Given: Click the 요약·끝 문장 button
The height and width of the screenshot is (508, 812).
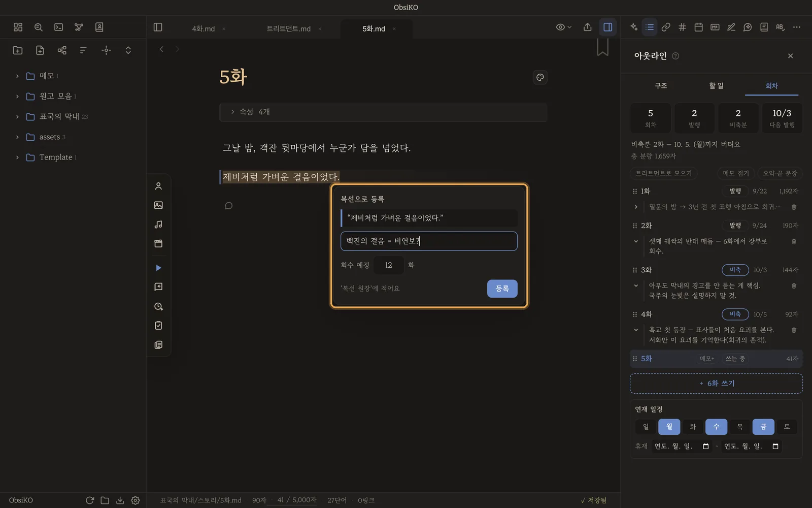Looking at the screenshot, I should pos(780,173).
